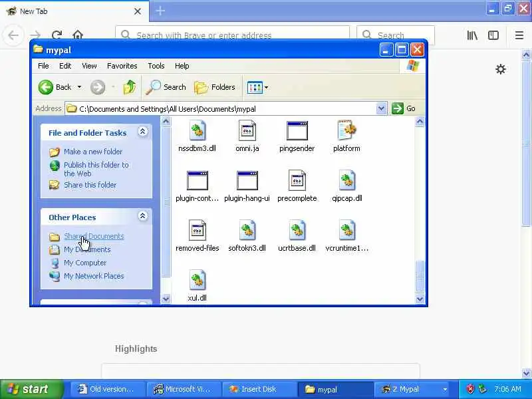
Task: Go to My Documents
Action: tap(87, 249)
